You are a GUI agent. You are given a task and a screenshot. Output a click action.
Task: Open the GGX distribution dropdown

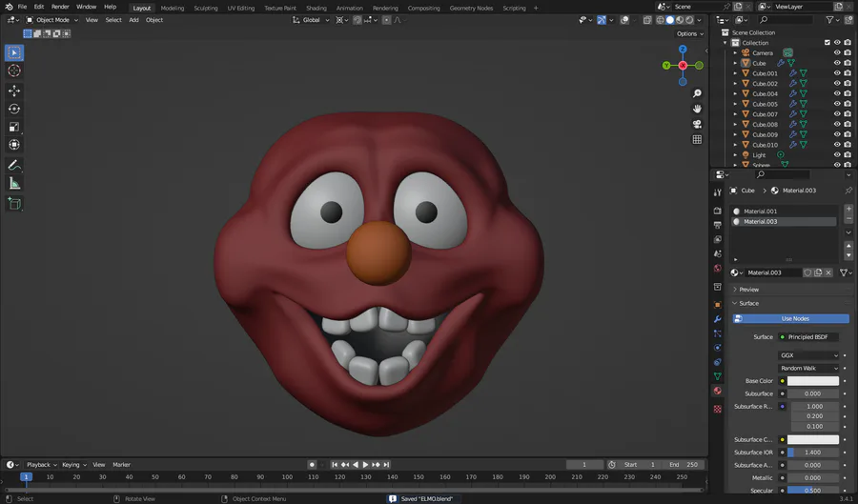(x=809, y=355)
